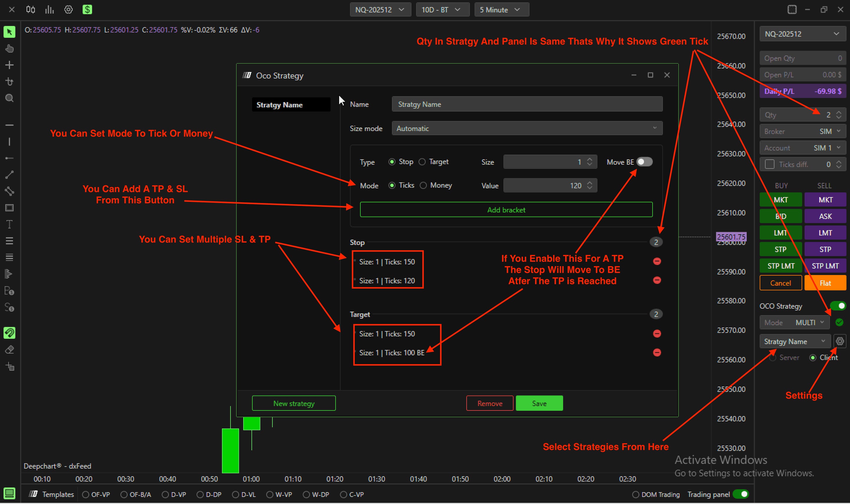Open chart settings gear in top toolbar
This screenshot has width=850, height=504.
pyautogui.click(x=68, y=9)
